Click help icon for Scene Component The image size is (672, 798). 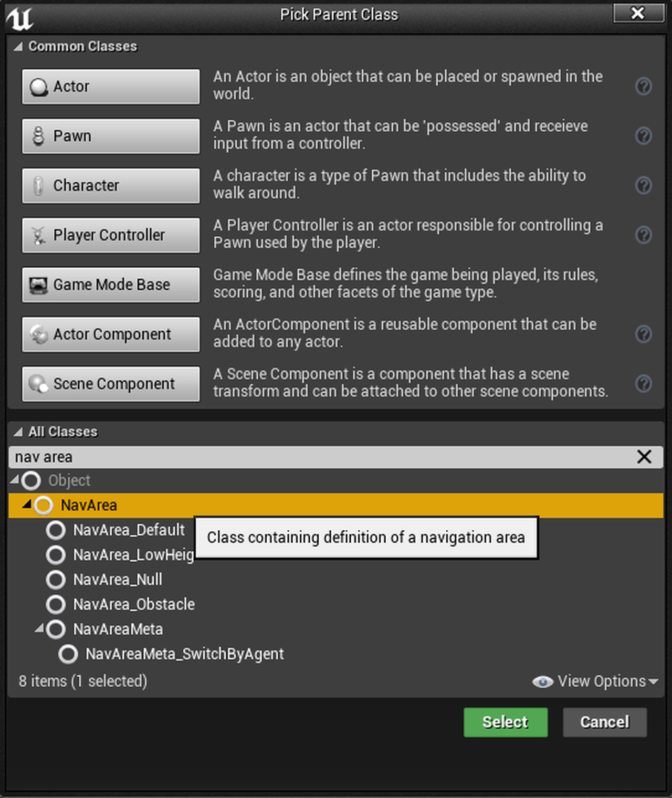coord(643,384)
